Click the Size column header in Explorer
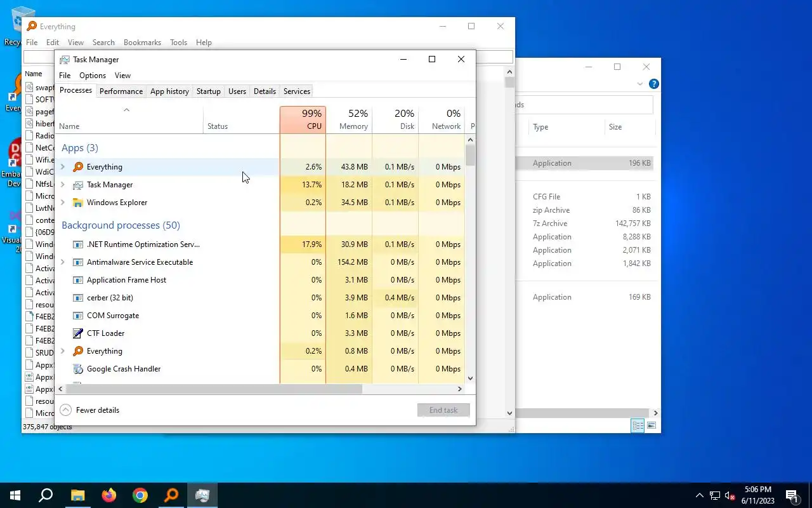 click(x=629, y=127)
